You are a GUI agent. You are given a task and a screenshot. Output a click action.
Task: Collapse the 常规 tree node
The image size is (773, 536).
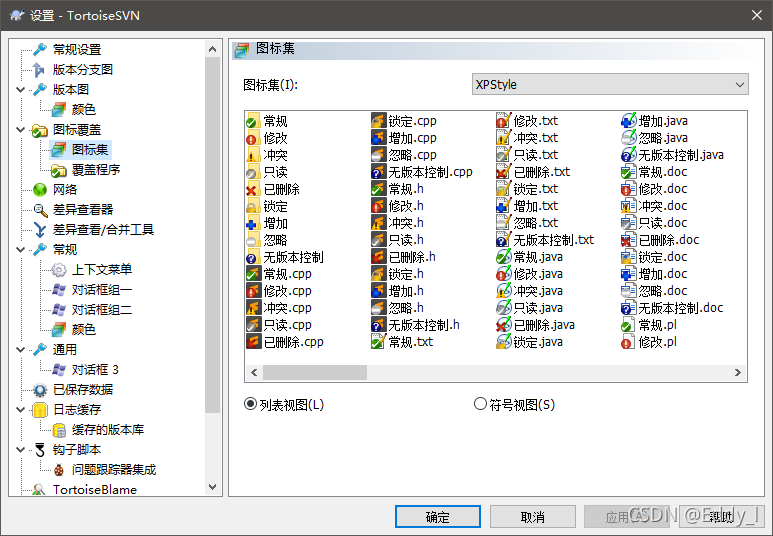[21, 250]
